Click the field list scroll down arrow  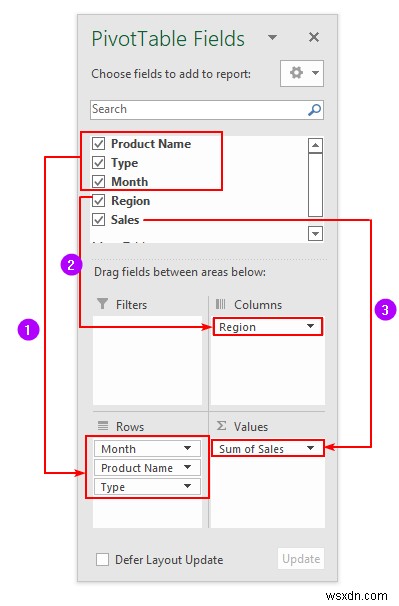click(x=315, y=233)
